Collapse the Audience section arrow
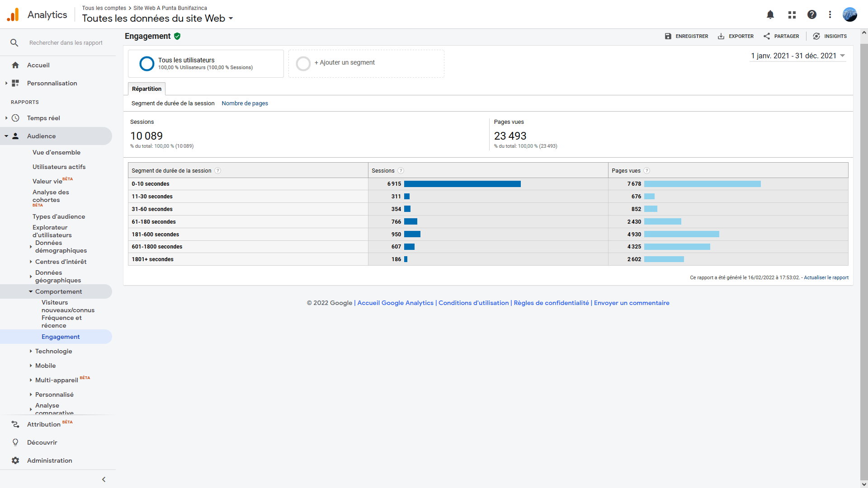Viewport: 868px width, 488px height. pos(6,136)
